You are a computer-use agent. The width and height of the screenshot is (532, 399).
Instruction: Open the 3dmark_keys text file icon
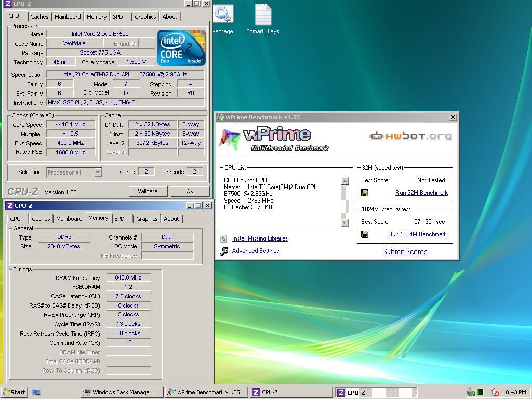[x=263, y=15]
